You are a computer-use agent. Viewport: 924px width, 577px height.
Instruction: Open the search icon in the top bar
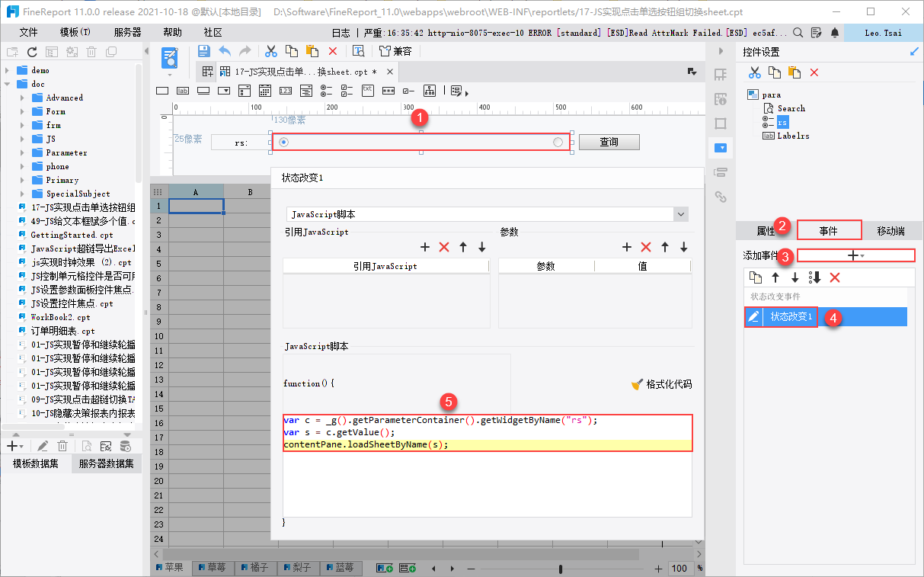798,33
